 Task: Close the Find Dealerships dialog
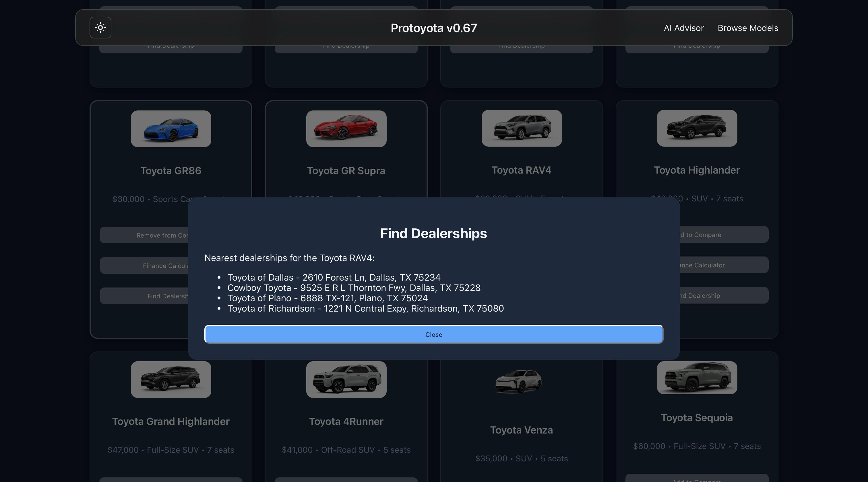(433, 335)
